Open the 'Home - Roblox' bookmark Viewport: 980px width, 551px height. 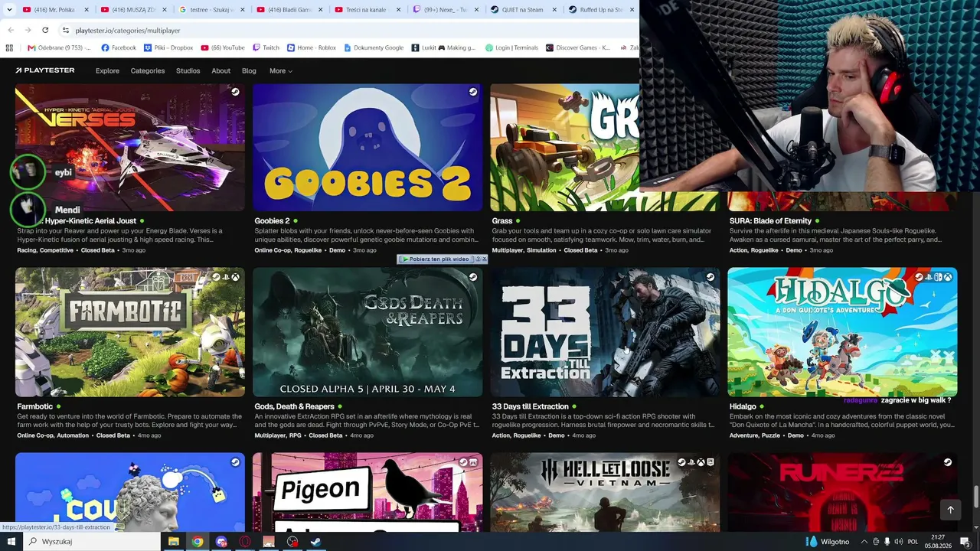[x=312, y=47]
